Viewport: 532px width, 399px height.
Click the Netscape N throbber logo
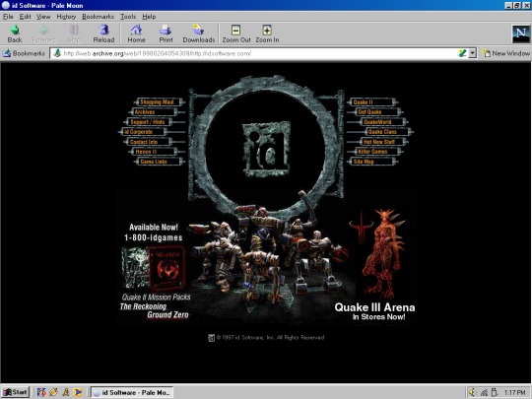pos(521,33)
